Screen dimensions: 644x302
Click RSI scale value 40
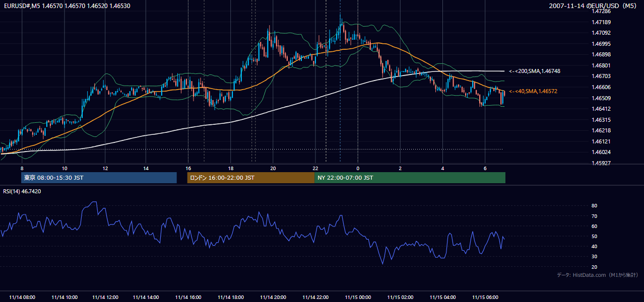[x=595, y=246]
